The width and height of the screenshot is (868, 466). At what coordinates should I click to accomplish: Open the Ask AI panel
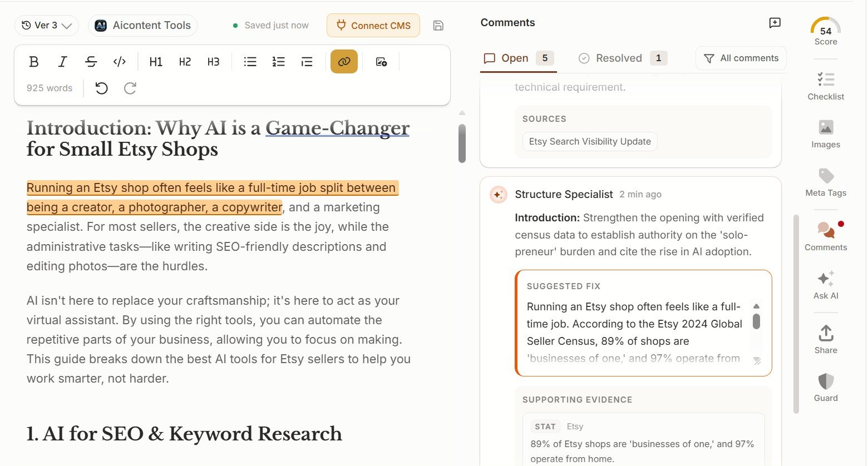pos(826,285)
